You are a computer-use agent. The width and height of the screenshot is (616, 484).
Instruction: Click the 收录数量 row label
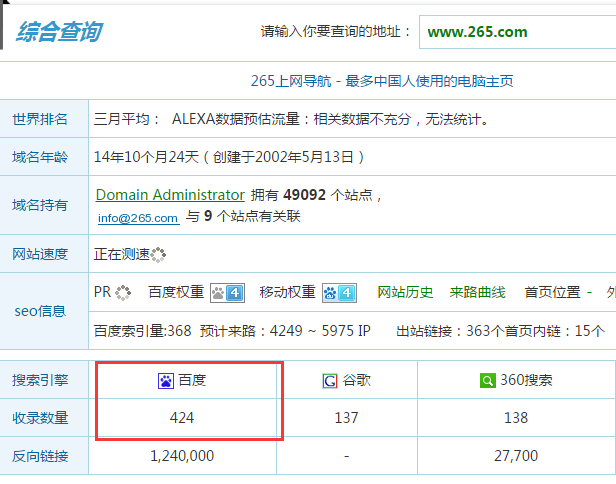point(40,418)
